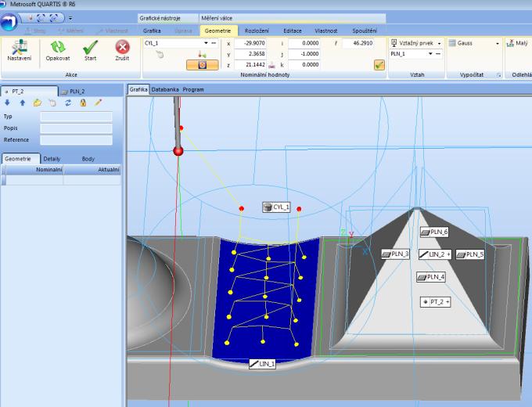Select the PLN_3 label in graphics view
The height and width of the screenshot is (407, 532).
pyautogui.click(x=395, y=254)
